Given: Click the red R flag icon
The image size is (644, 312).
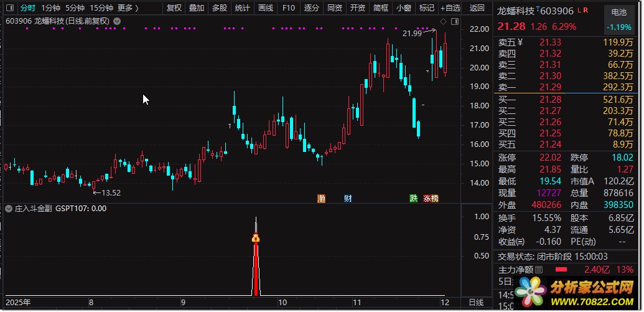Looking at the screenshot, I should [586, 9].
